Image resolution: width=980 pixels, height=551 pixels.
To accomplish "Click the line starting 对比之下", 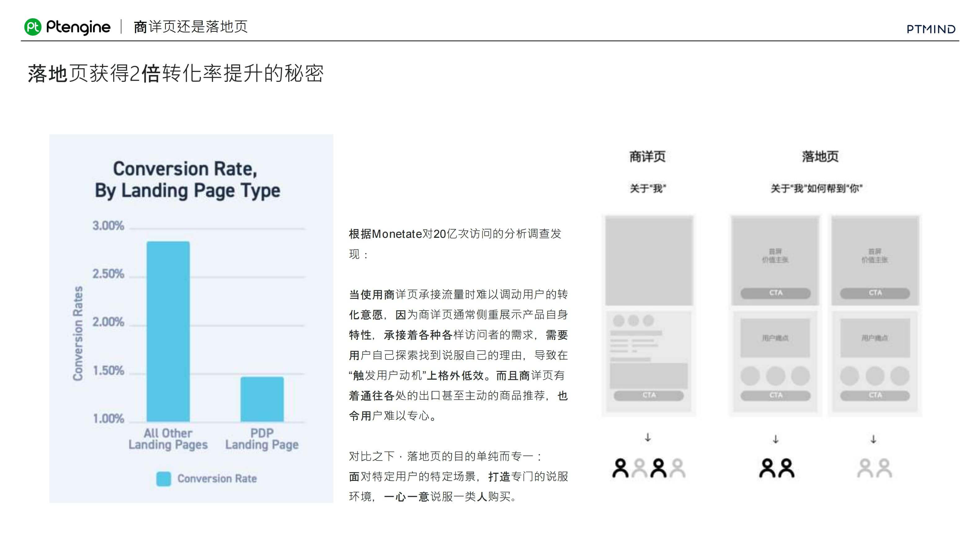I will 445,456.
